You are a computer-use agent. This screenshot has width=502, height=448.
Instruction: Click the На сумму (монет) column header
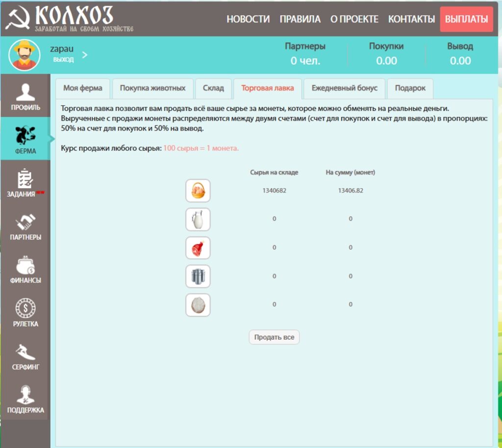point(350,173)
